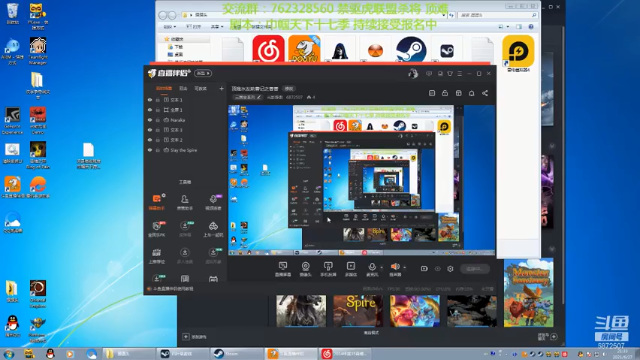Click the leftmost square icon above preview
This screenshot has height=360, width=640.
pyautogui.click(x=432, y=93)
